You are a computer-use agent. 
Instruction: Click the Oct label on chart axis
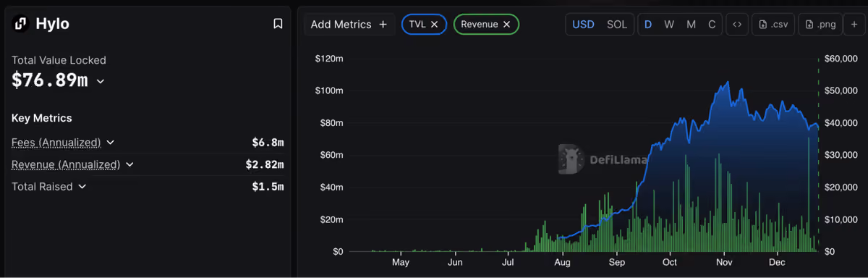[670, 262]
